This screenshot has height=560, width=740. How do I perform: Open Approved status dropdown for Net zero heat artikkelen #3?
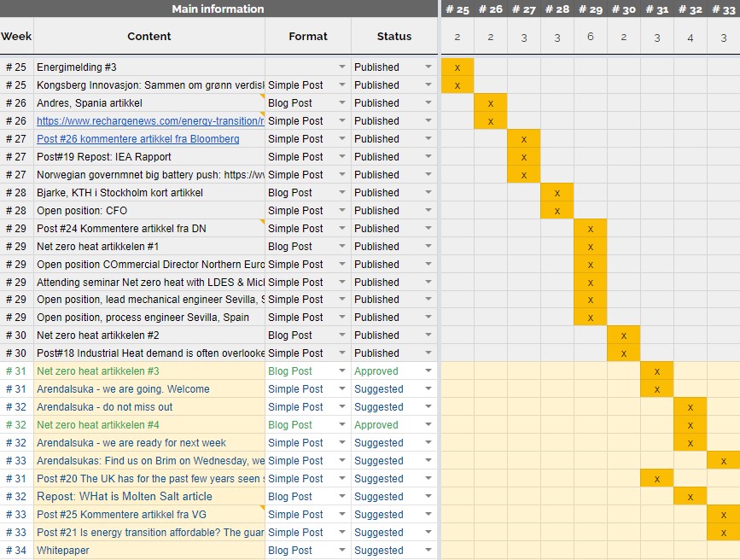428,371
